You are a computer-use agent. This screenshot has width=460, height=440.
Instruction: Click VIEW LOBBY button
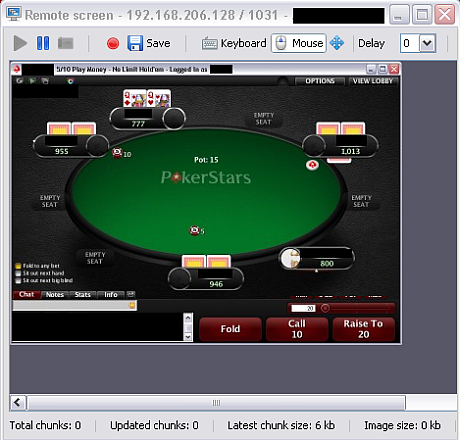point(373,81)
